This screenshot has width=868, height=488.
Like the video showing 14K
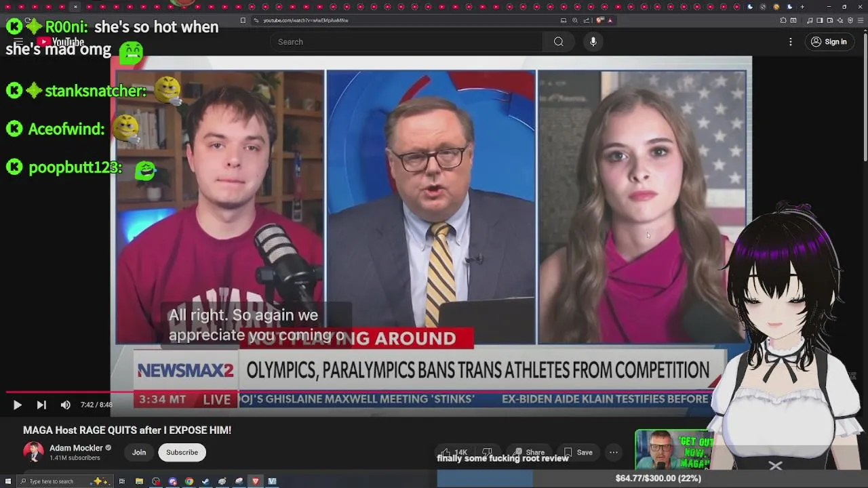454,452
